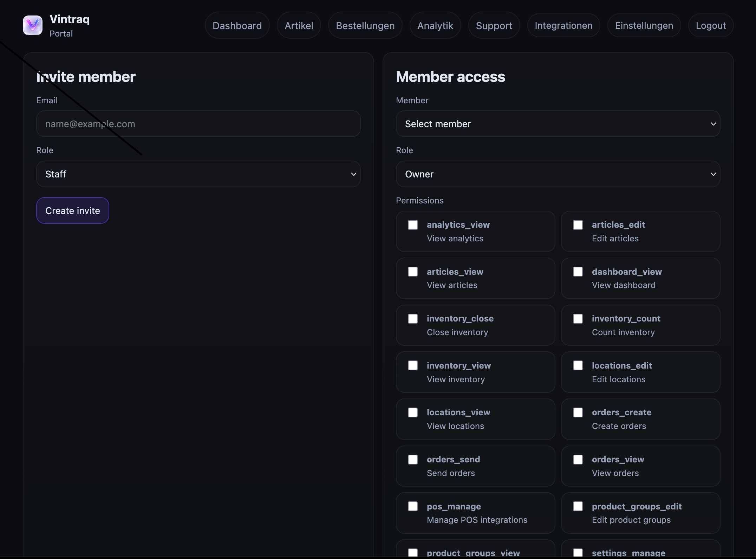This screenshot has width=756, height=559.
Task: Click the Vintraq logo icon
Action: 33,25
